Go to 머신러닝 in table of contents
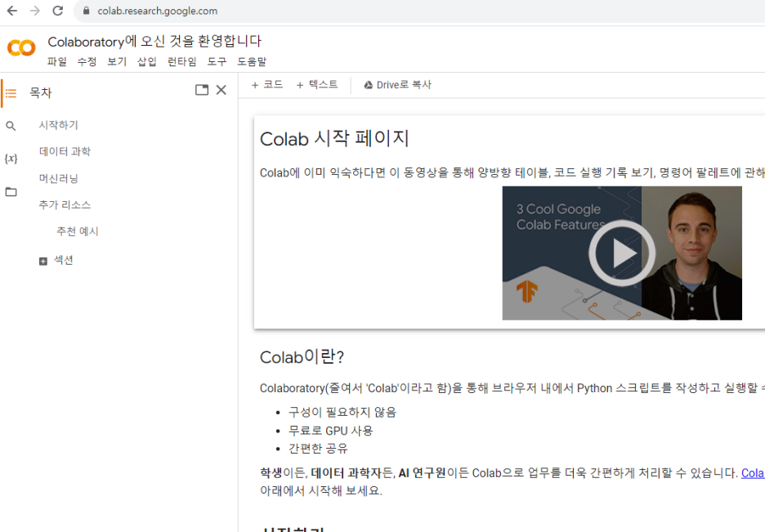765x532 pixels. 59,178
